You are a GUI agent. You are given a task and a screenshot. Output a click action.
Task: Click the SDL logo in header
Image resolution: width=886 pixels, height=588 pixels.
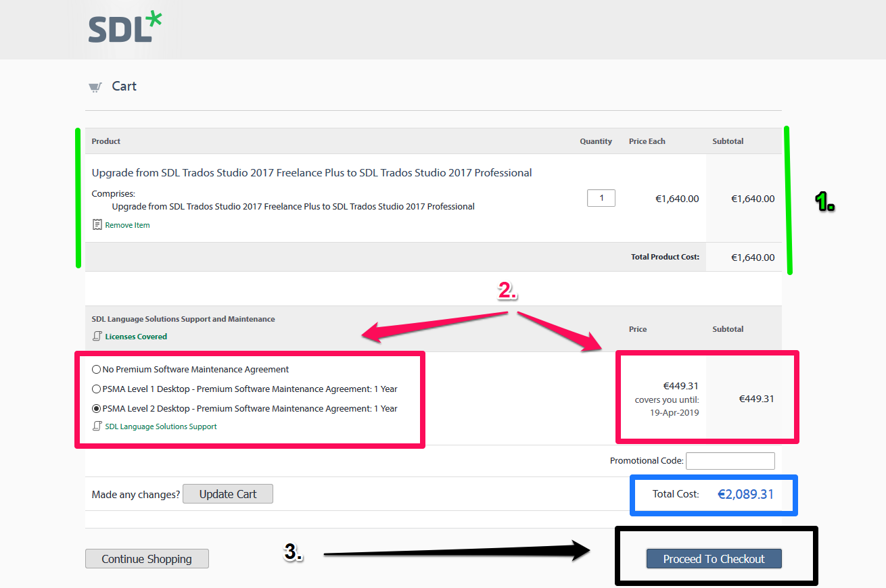pyautogui.click(x=125, y=28)
